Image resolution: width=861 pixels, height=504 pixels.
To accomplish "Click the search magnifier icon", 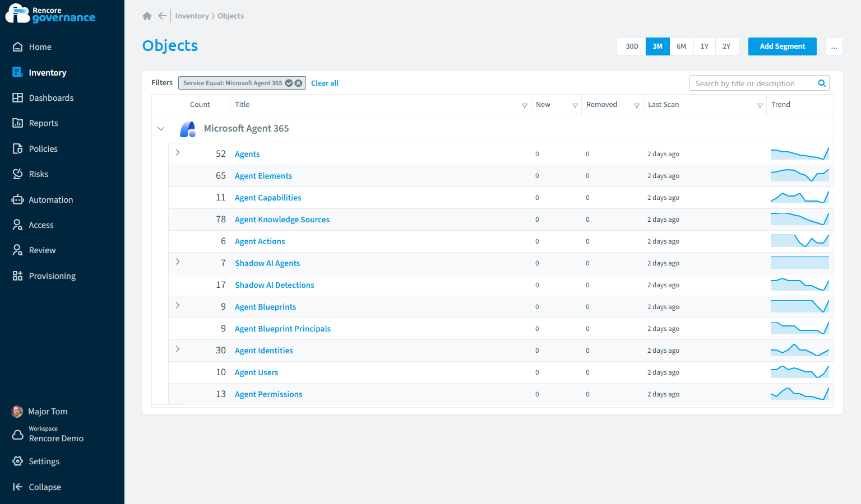I will pyautogui.click(x=822, y=83).
